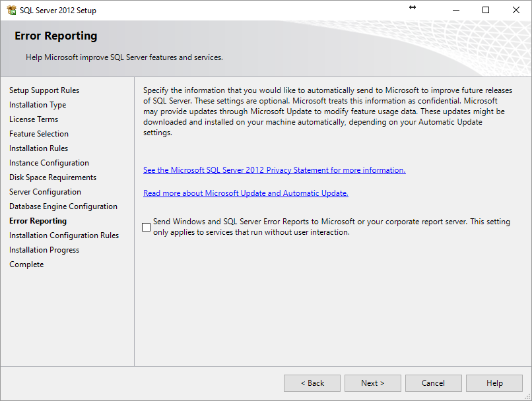Screen dimensions: 532x401
Task: Maximize the SQL Server 2012 Setup window
Action: pyautogui.click(x=486, y=10)
